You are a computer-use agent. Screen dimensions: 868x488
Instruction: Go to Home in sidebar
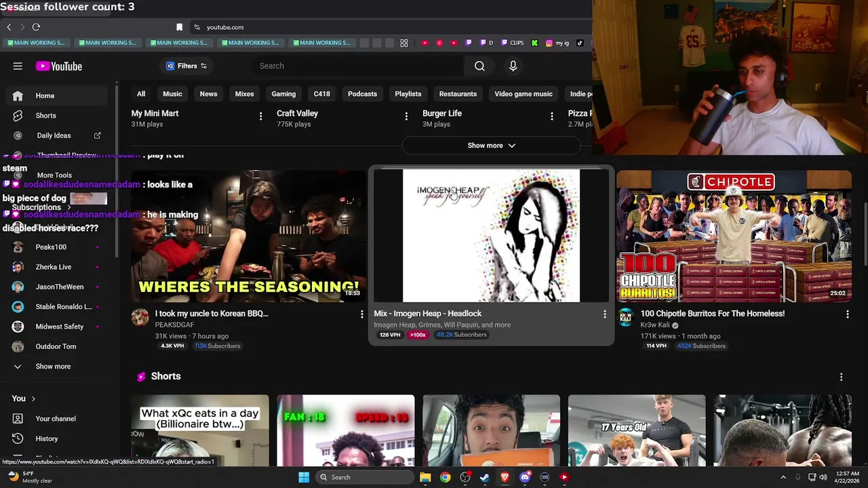(x=57, y=96)
